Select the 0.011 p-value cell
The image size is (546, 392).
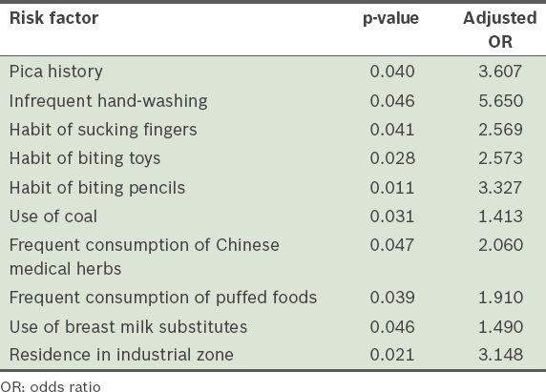(x=392, y=188)
